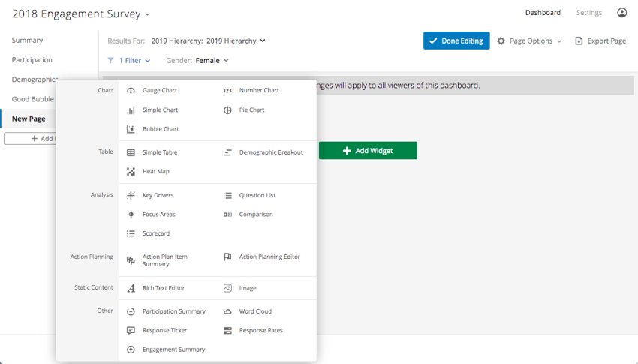Open the user account profile icon
The height and width of the screenshot is (364, 638).
pyautogui.click(x=621, y=13)
